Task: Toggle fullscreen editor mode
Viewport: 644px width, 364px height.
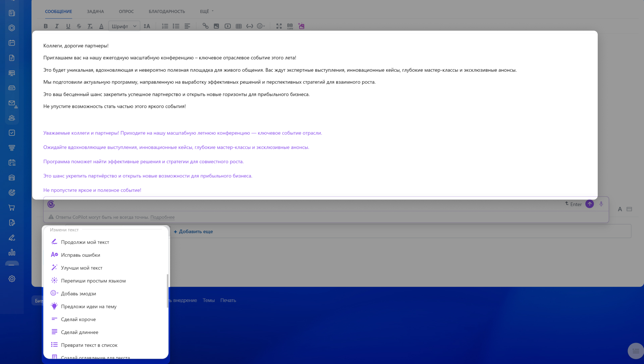Action: (x=279, y=26)
